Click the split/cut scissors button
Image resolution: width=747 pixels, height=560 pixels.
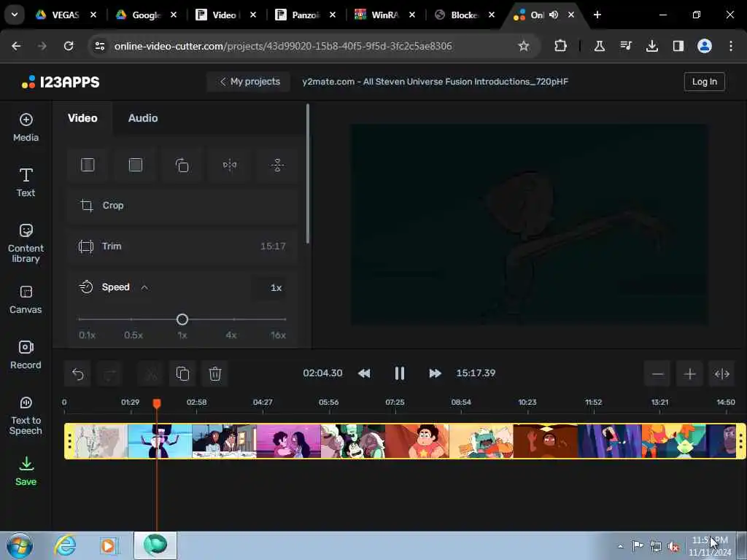(x=150, y=374)
